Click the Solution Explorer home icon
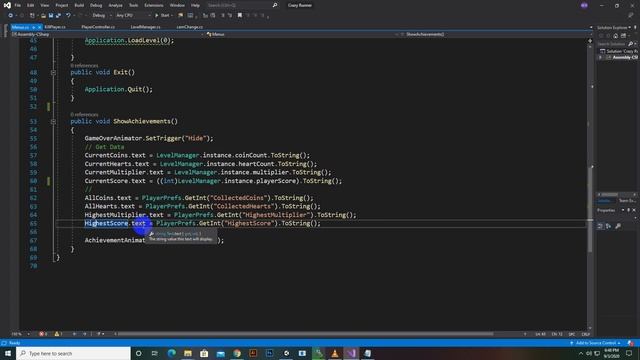Screen dimensions: 640x360 (616, 36)
